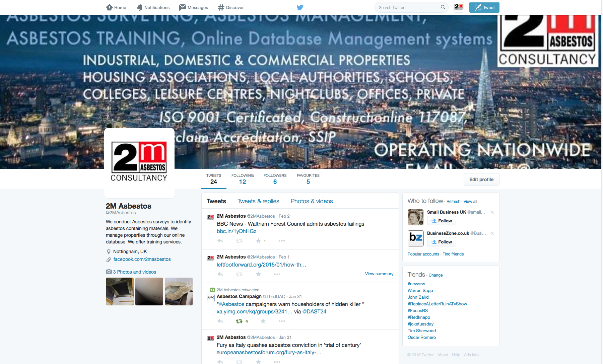Compose a new Tweet

click(x=484, y=7)
